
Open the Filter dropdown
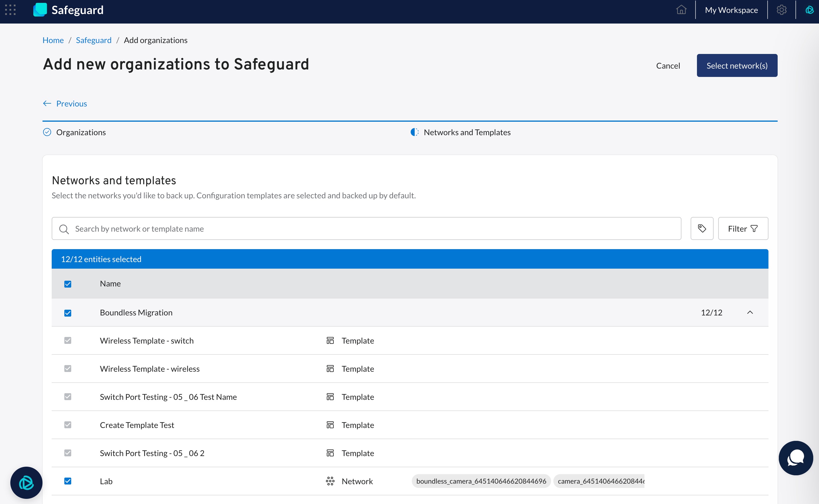[743, 229]
